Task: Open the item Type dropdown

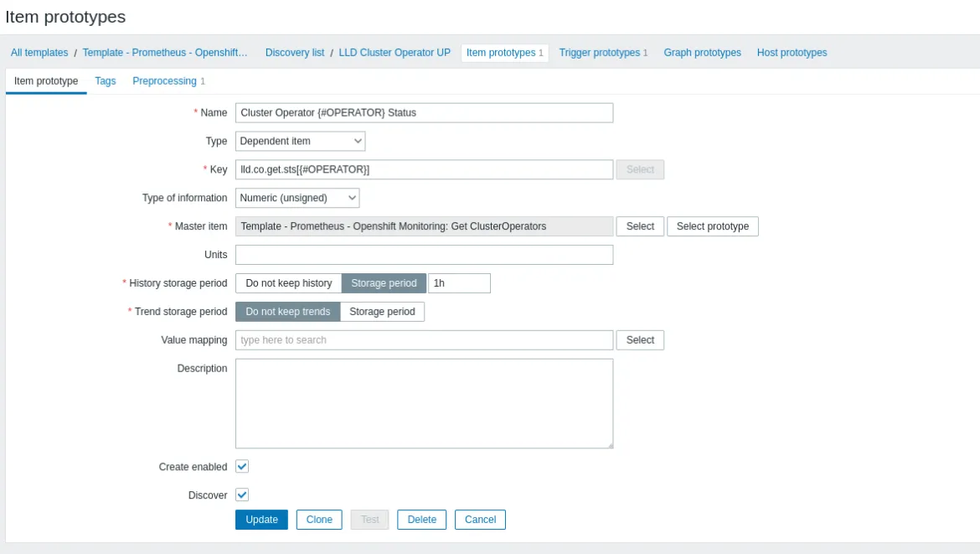Action: click(x=300, y=141)
